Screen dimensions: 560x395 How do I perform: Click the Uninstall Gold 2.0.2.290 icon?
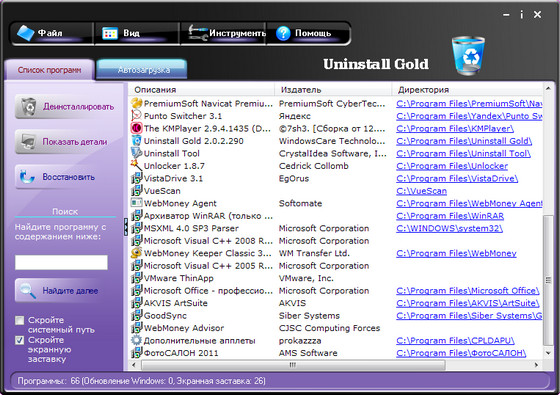pos(136,141)
